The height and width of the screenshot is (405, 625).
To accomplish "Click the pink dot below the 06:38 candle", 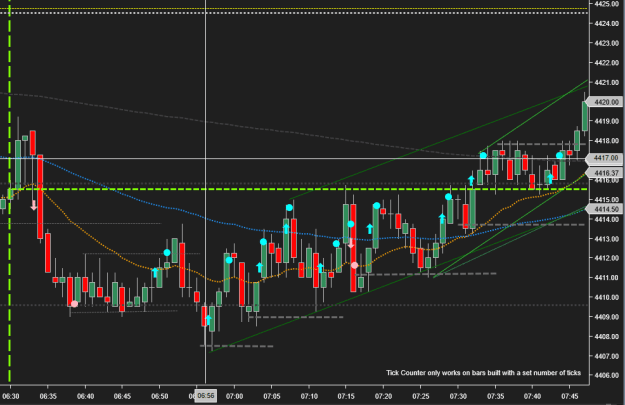I will pyautogui.click(x=75, y=304).
